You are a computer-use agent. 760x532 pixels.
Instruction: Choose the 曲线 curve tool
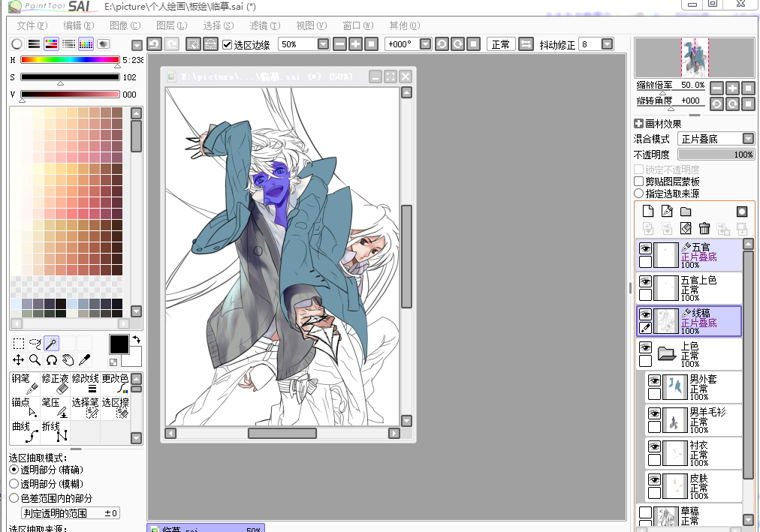(24, 432)
